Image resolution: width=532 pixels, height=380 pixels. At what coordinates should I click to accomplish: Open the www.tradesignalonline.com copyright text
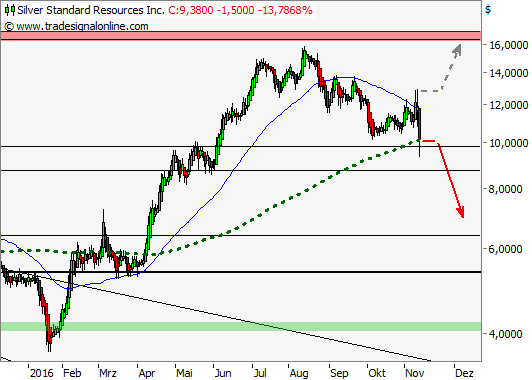[x=77, y=26]
